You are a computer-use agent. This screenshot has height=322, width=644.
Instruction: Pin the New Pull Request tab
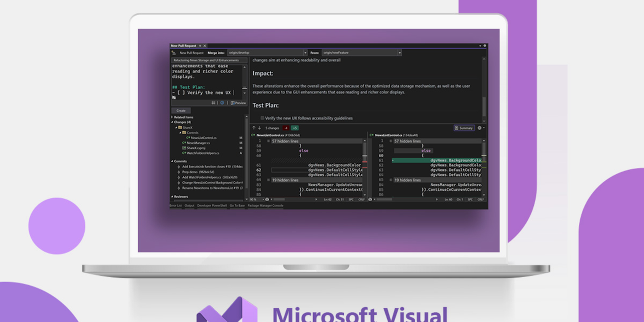pos(200,46)
